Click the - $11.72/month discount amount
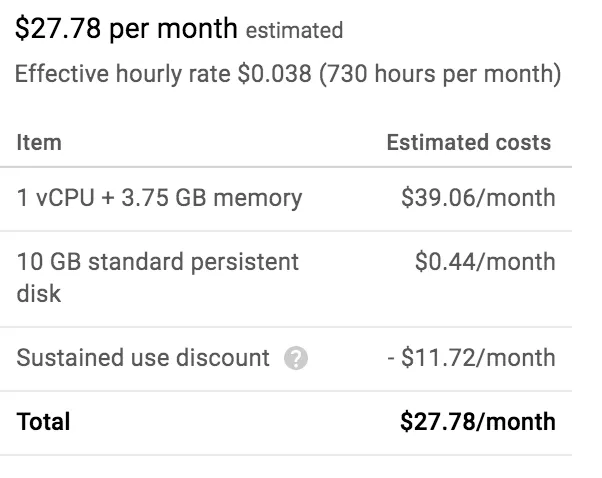 click(x=472, y=358)
